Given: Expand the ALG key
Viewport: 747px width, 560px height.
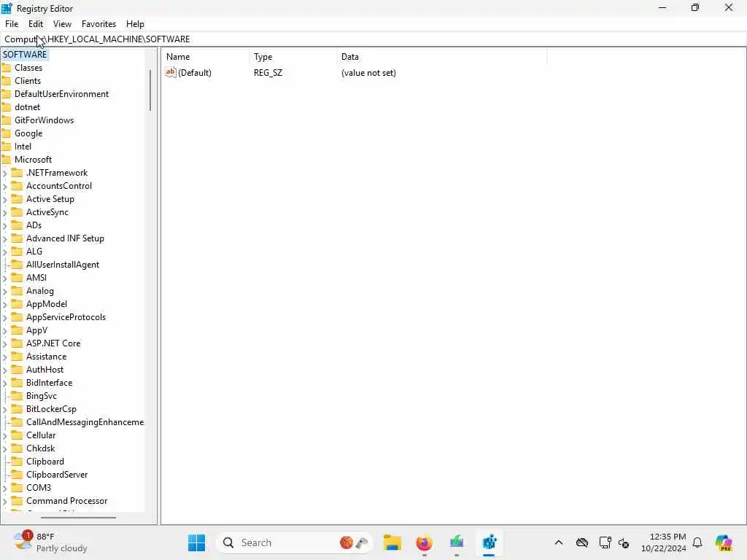Looking at the screenshot, I should (5, 252).
